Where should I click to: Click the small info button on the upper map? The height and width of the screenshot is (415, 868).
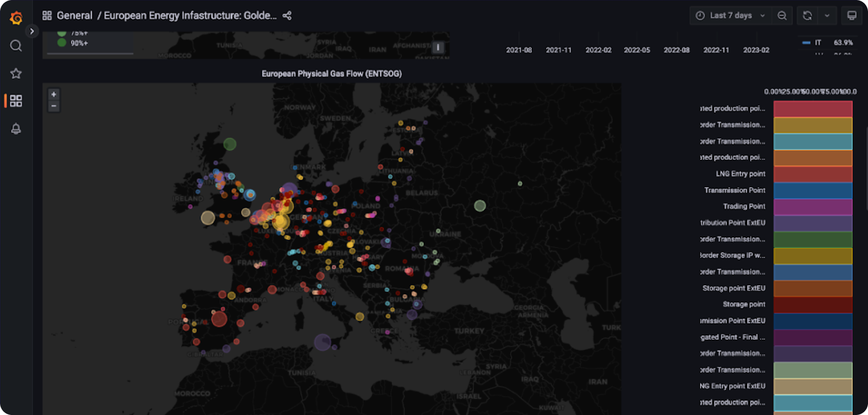pos(438,47)
